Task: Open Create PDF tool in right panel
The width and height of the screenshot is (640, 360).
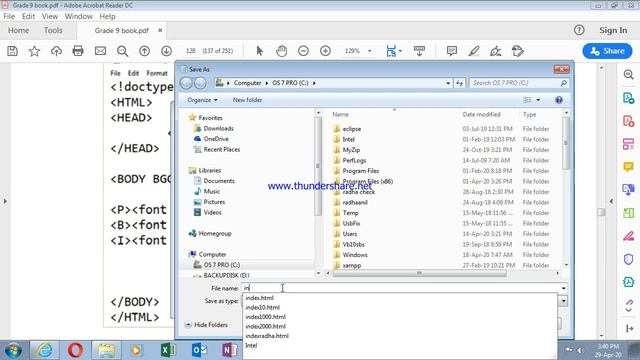Action: tap(629, 121)
